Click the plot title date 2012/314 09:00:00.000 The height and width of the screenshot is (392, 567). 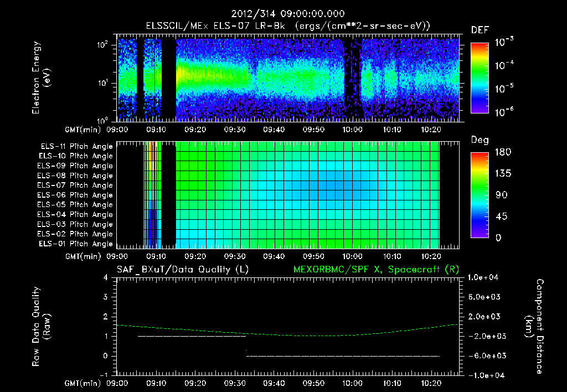click(x=288, y=14)
